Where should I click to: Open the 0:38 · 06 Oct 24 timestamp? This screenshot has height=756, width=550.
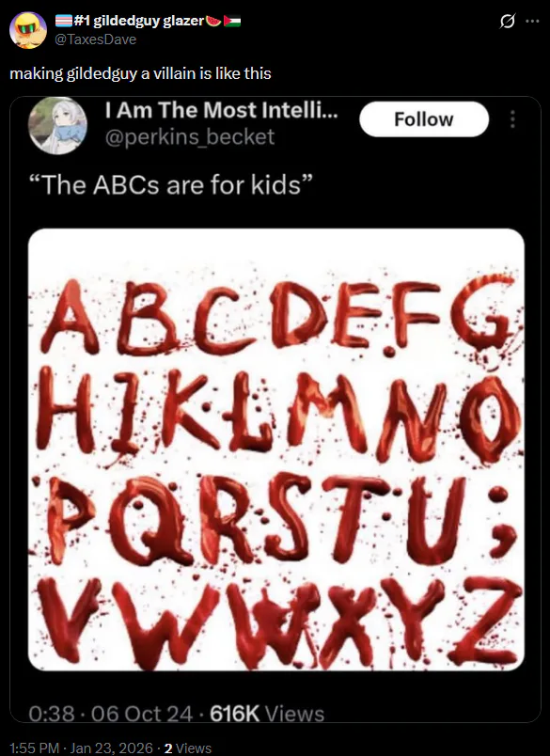pyautogui.click(x=110, y=714)
